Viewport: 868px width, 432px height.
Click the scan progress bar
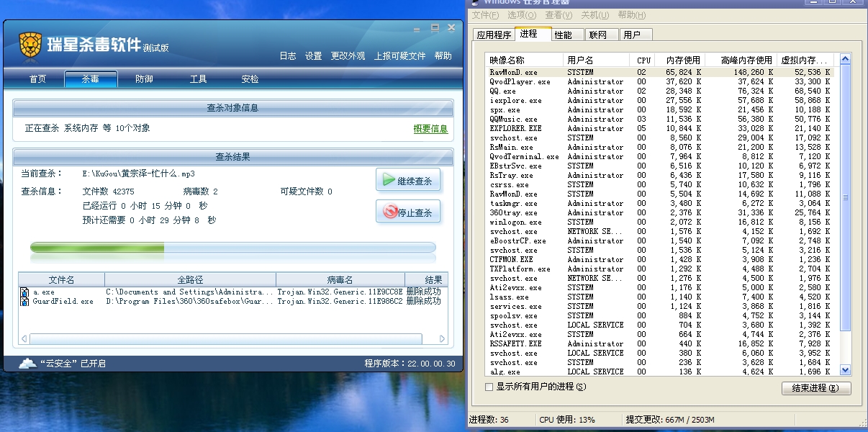233,248
